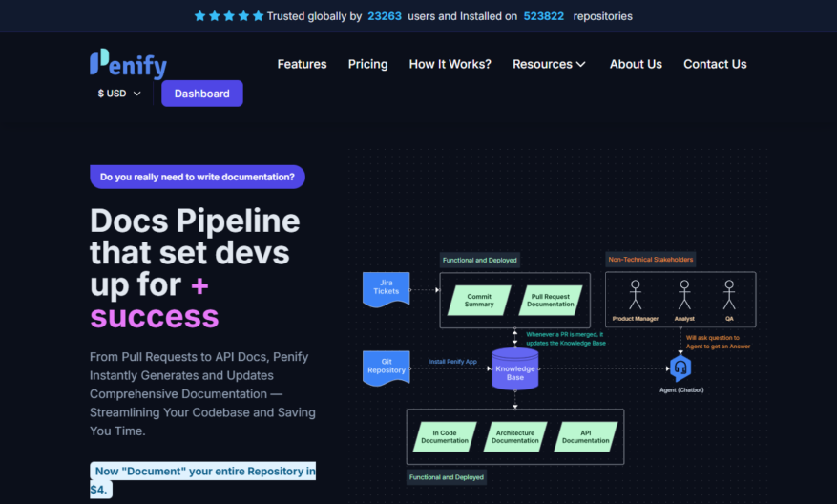837x504 pixels.
Task: Open Contact Us page
Action: pos(715,64)
